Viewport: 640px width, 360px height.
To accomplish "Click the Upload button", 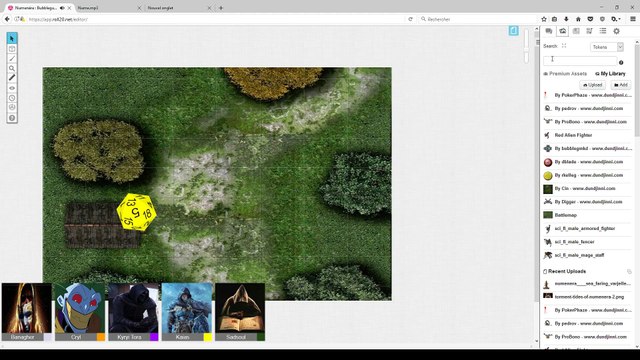I will pos(593,85).
